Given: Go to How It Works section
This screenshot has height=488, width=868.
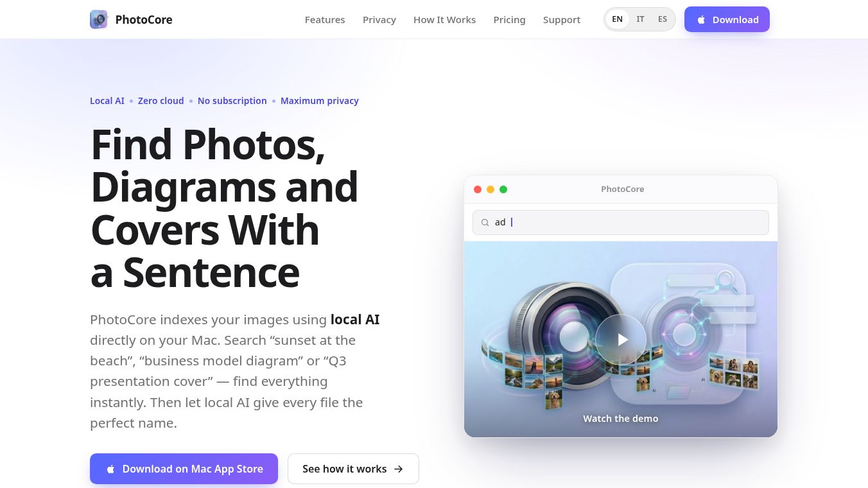Looking at the screenshot, I should coord(444,20).
